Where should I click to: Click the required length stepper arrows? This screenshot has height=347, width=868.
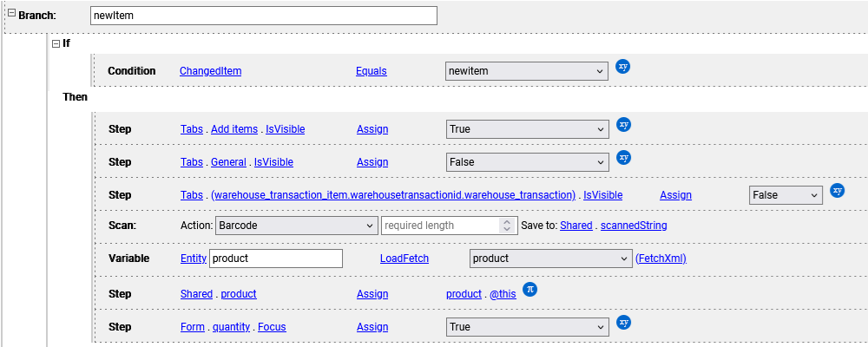(508, 226)
